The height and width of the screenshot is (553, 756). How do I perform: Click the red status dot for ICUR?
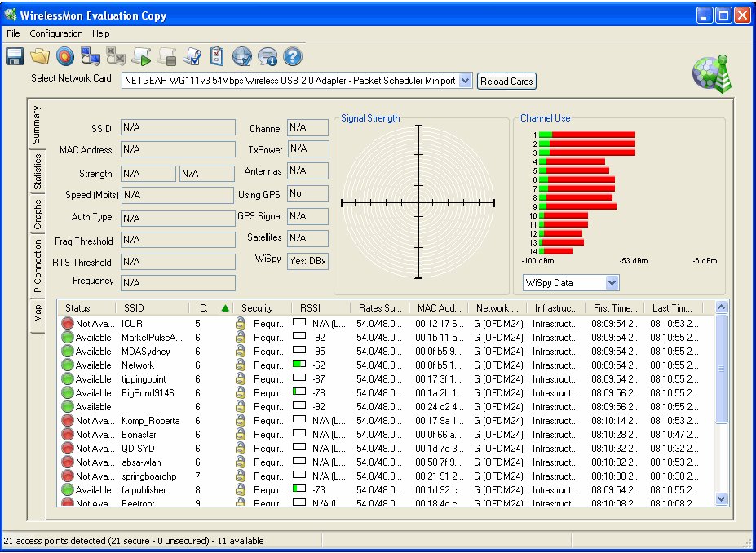coord(68,324)
